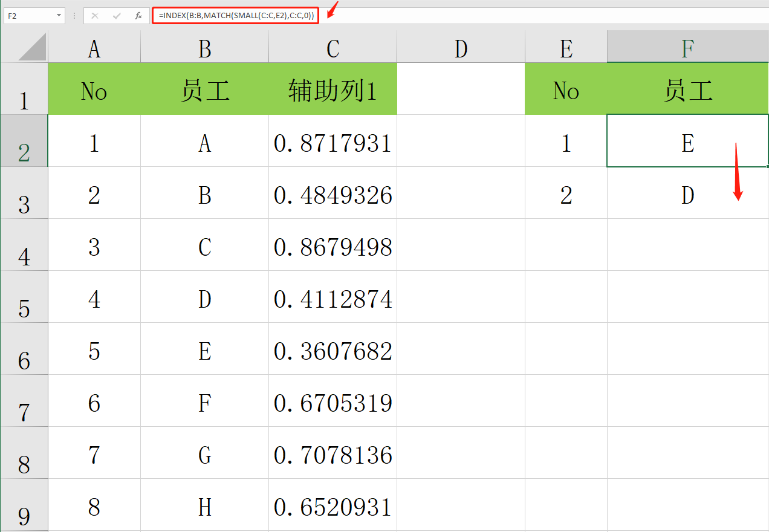Select cell with value 0.6520931
This screenshot has height=532, width=769.
(333, 505)
